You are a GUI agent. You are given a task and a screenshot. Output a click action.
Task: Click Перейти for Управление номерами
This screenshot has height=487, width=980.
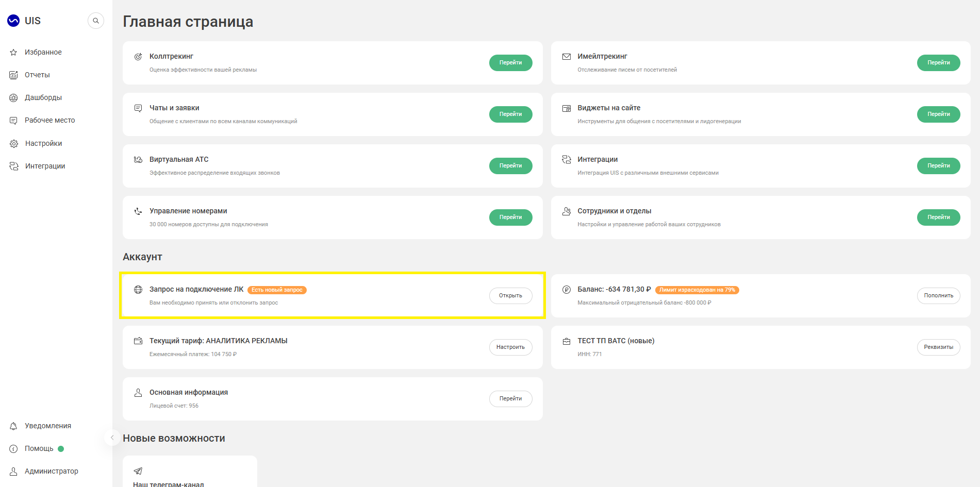510,217
